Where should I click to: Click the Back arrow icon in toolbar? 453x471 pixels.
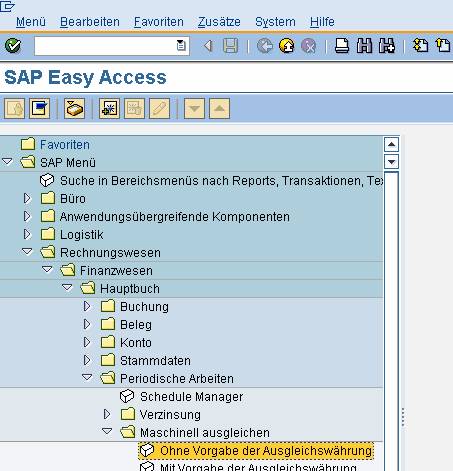coord(209,46)
